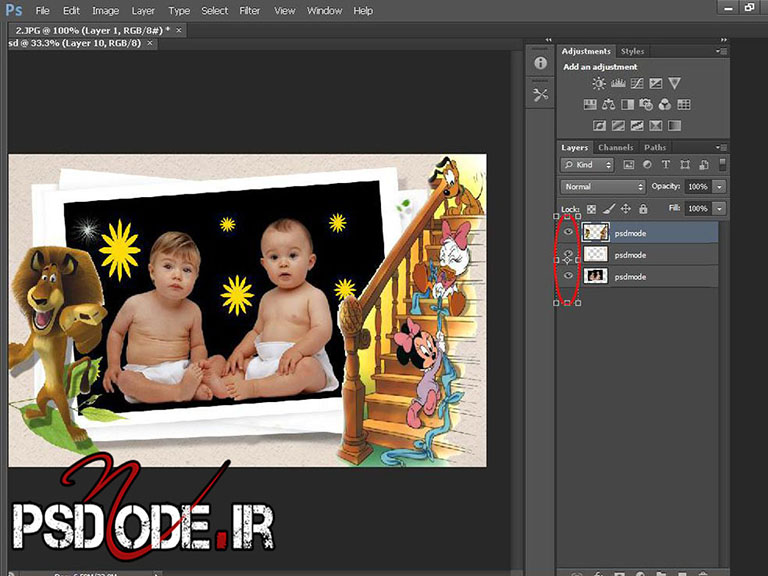Switch to the Paths tab
Viewport: 768px width, 576px height.
click(x=655, y=147)
